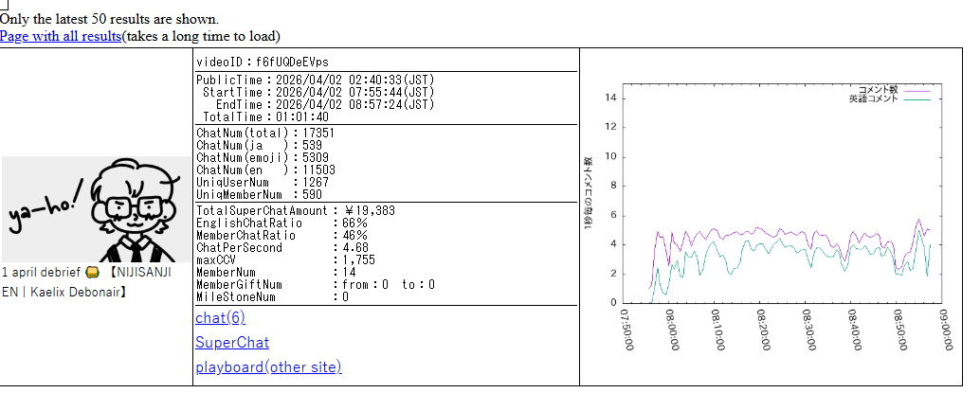The image size is (980, 393).
Task: Click the EnglishChatRatio 66% row
Action: pos(281,223)
